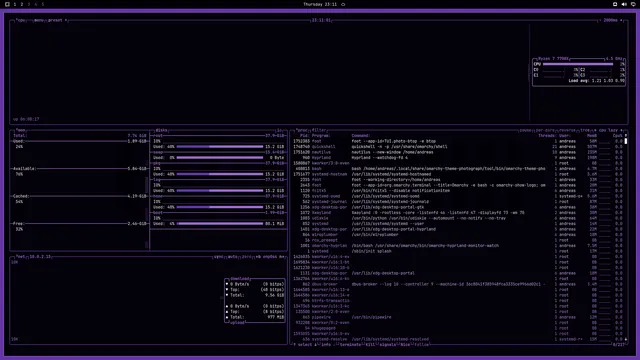Click the MemB column header
The width and height of the screenshot is (640, 360).
click(x=591, y=136)
